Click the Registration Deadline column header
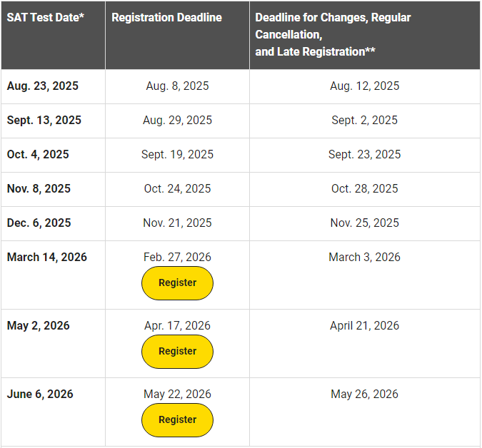Screen dimensions: 482x448 click(166, 17)
